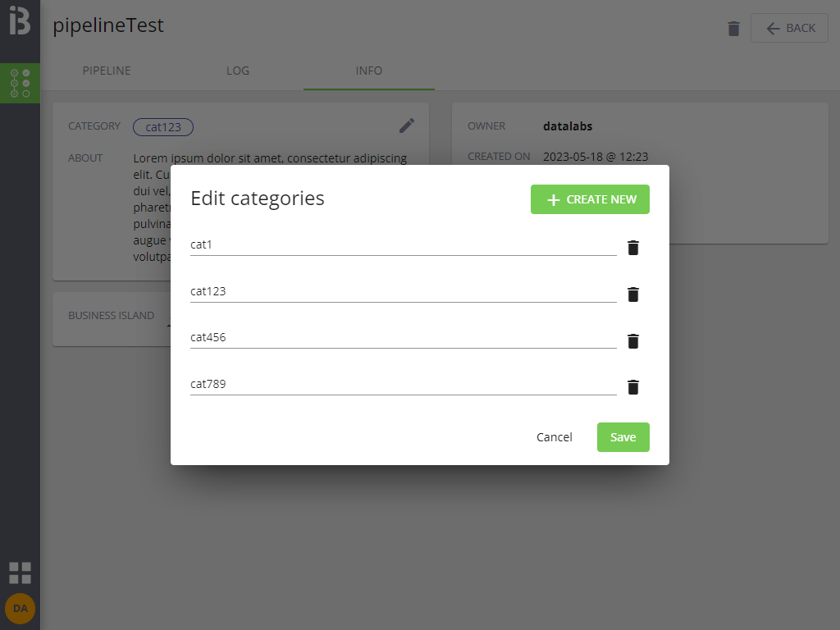
Task: Click the pipeline delete icon in header
Action: pyautogui.click(x=733, y=29)
